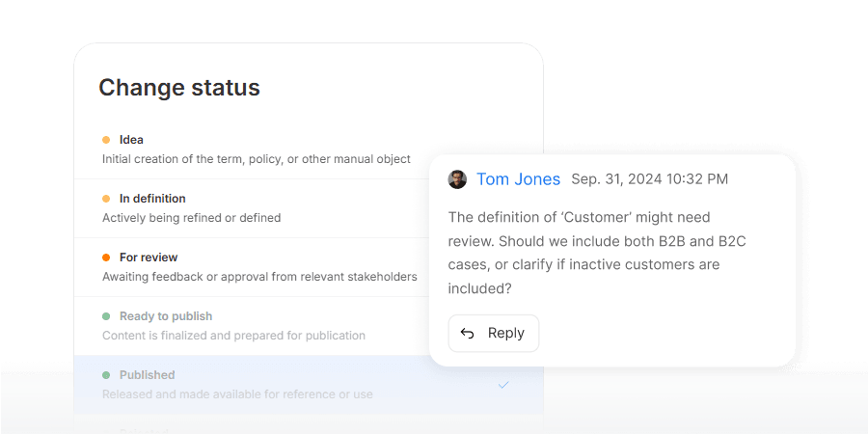Click the reply arrow icon
Screen dimensions: 868x434
click(x=468, y=334)
